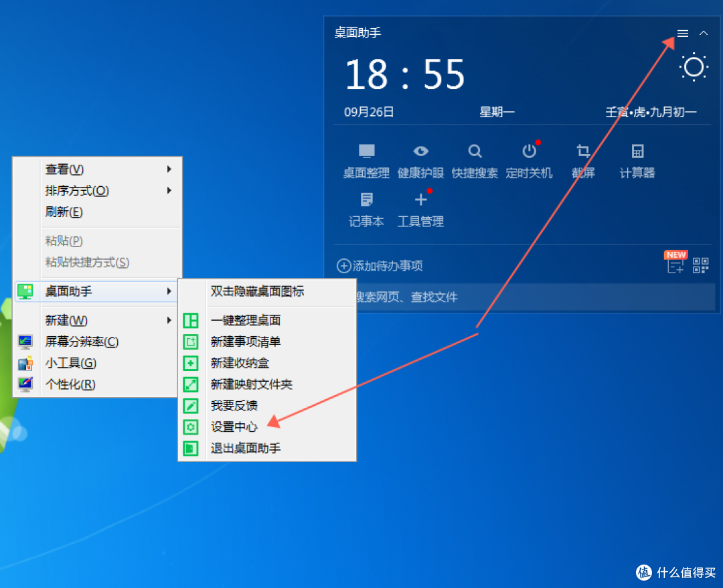The height and width of the screenshot is (588, 723).
Task: Click the submenu arrow beside 新建(W)
Action: tap(169, 320)
